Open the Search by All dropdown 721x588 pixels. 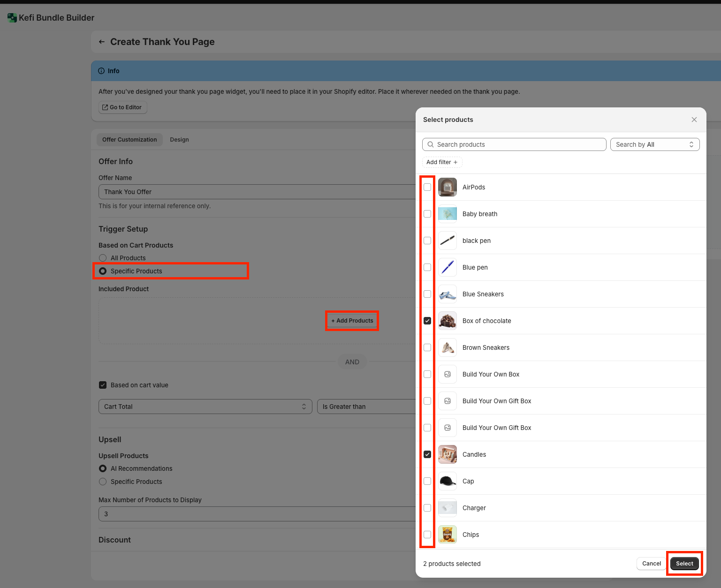tap(654, 144)
